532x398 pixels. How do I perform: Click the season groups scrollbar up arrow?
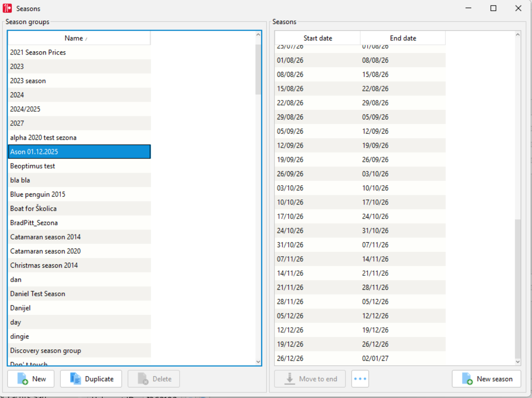[258, 35]
